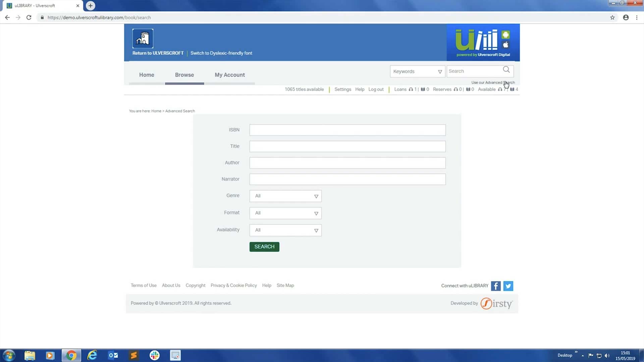Click the Twitter connect icon

(508, 286)
